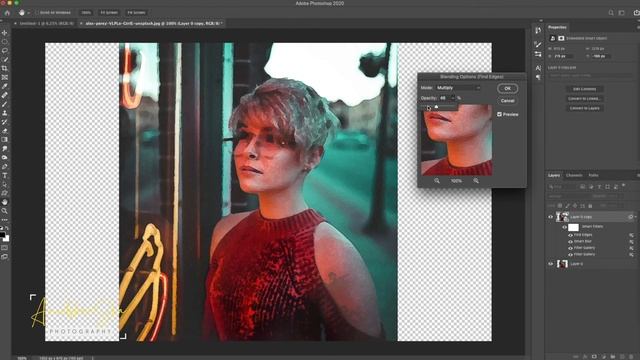Click Convert to Linked button
Viewport: 640px width, 360px height.
click(x=584, y=99)
